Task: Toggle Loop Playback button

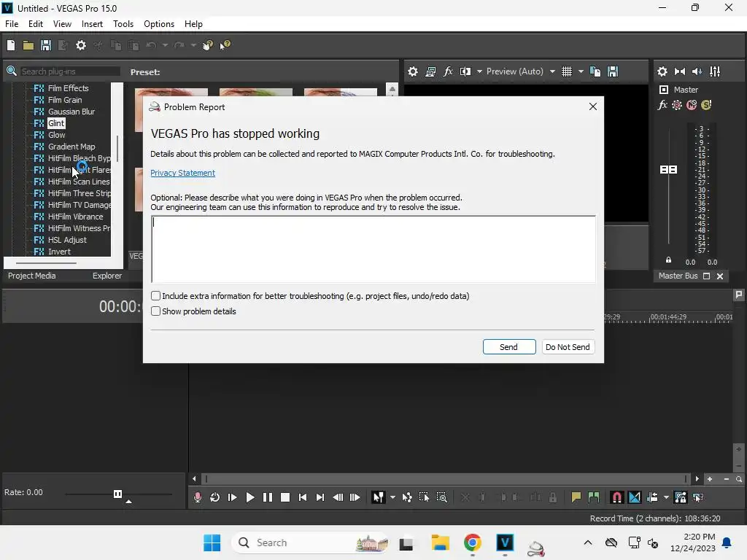Action: tap(215, 497)
